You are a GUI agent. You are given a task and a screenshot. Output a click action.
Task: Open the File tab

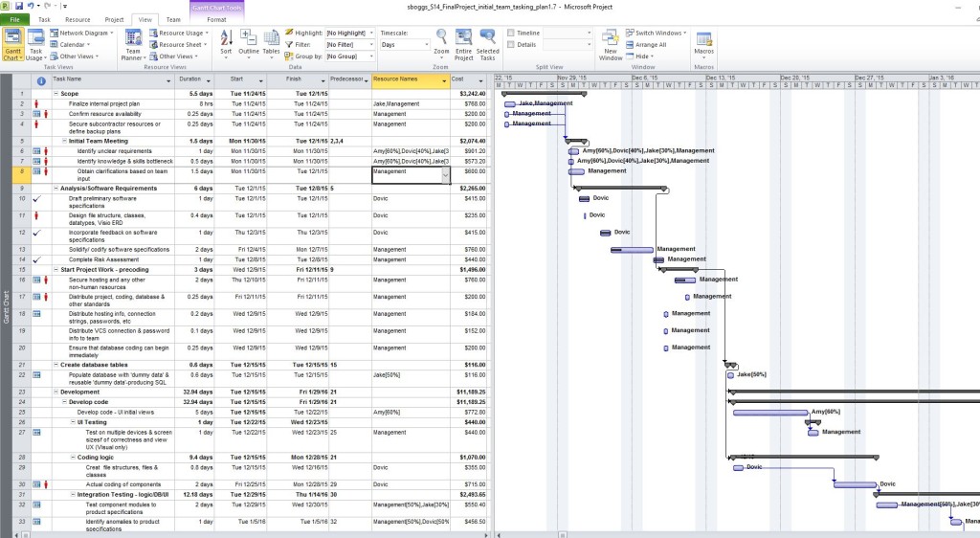coord(15,19)
